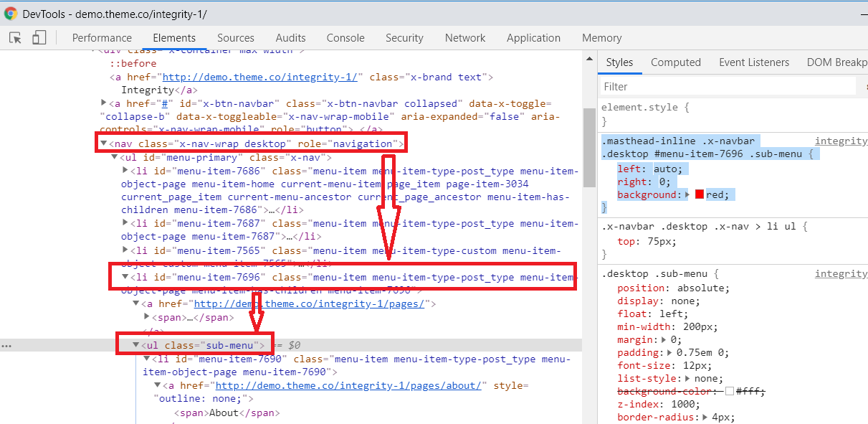Collapse the li menu-item-7696 node
Screen dimensions: 868x424
pos(125,277)
